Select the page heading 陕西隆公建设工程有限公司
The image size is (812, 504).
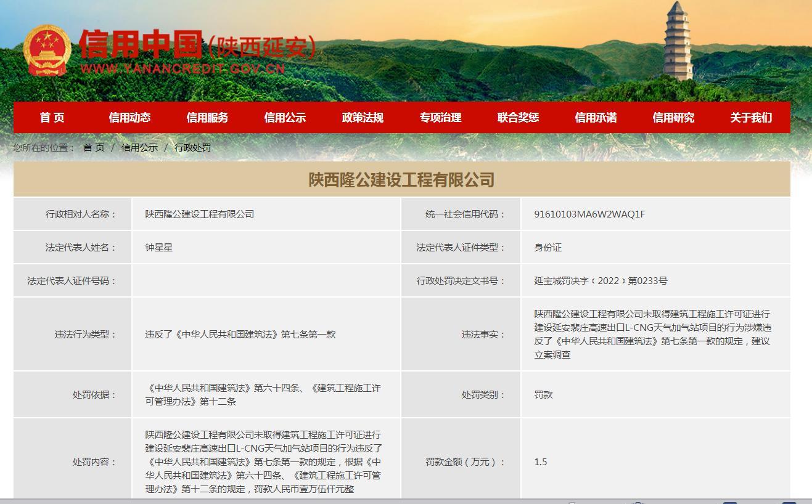point(402,180)
